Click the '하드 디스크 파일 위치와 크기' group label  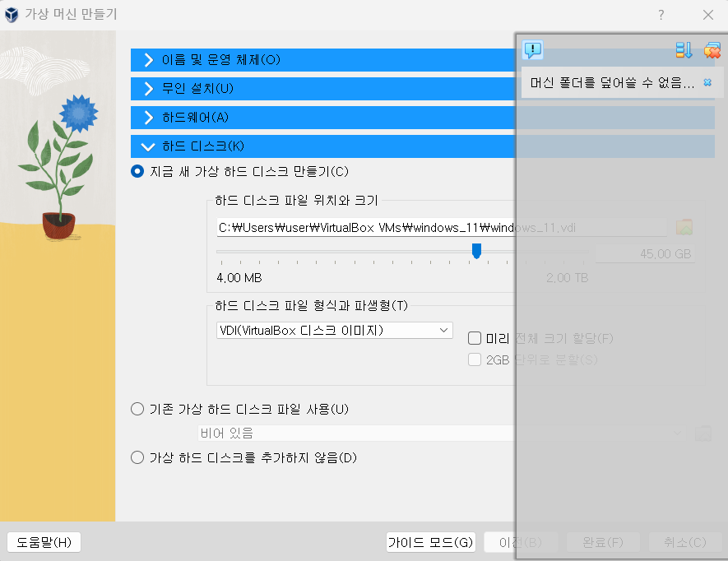coord(296,200)
